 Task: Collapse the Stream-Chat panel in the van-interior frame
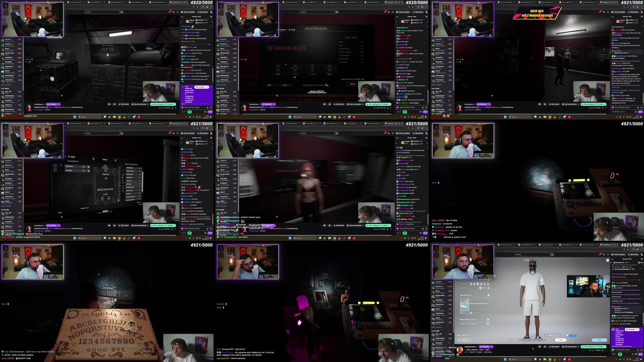182,16
